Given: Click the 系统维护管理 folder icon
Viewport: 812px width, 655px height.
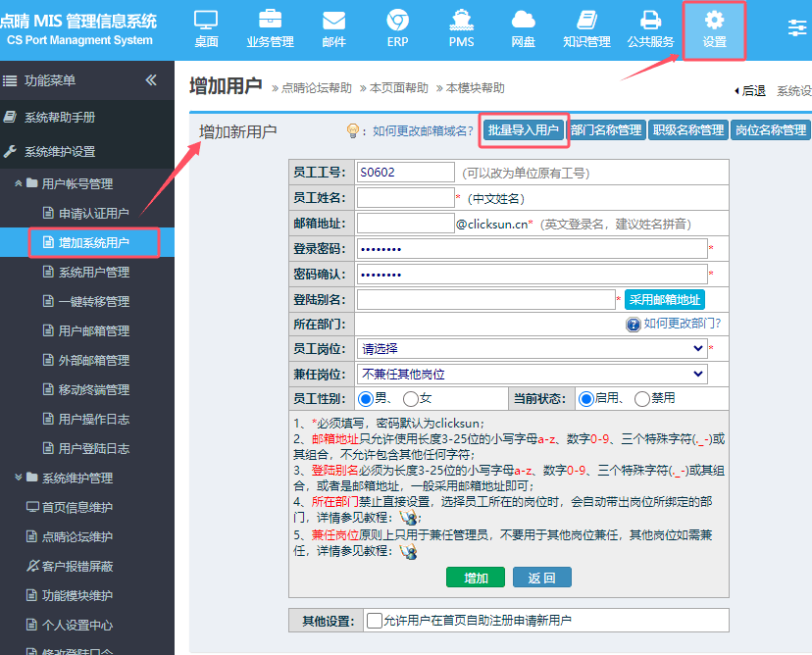Looking at the screenshot, I should (x=32, y=477).
